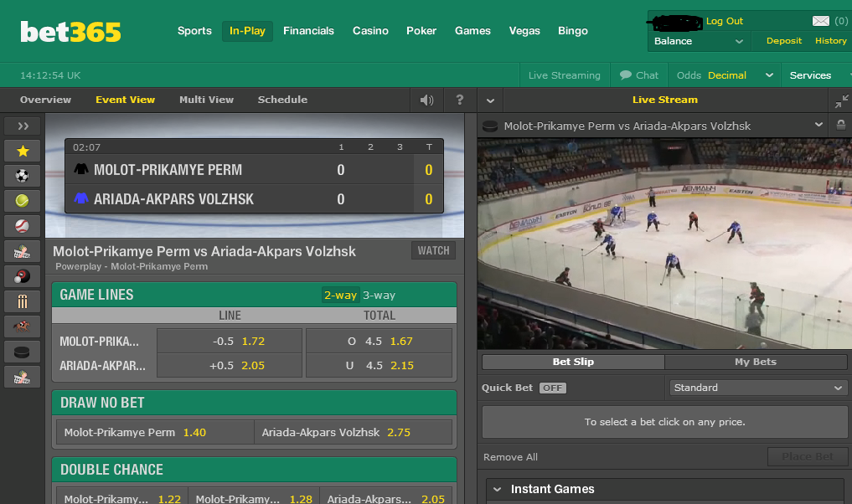Switch to the Event View tab
The width and height of the screenshot is (852, 504).
[x=126, y=100]
